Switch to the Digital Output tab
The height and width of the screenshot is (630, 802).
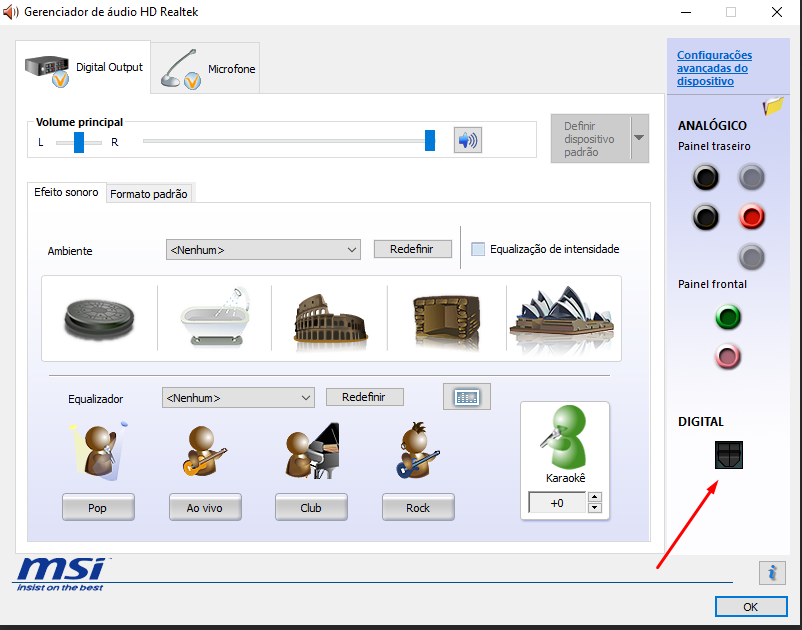point(83,68)
